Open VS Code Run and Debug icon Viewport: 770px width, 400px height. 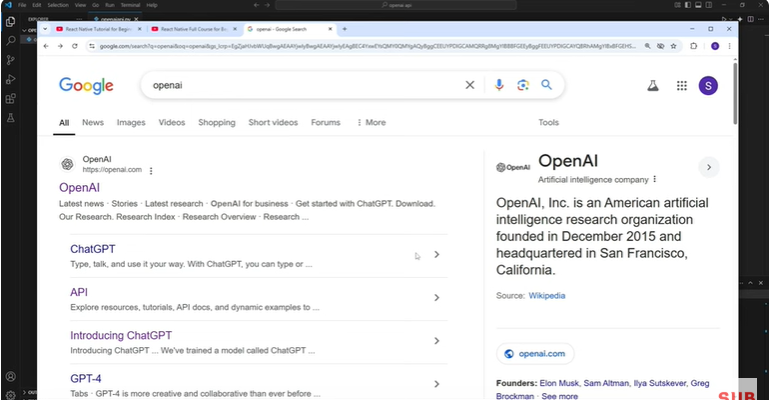(x=10, y=79)
